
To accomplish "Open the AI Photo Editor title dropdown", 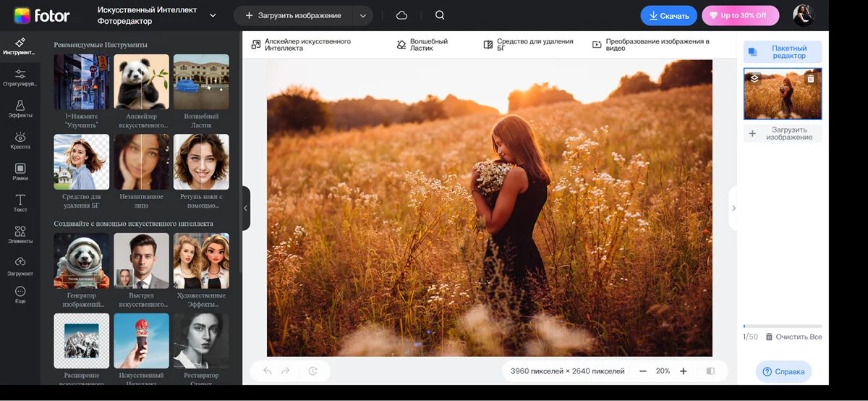I will point(213,15).
